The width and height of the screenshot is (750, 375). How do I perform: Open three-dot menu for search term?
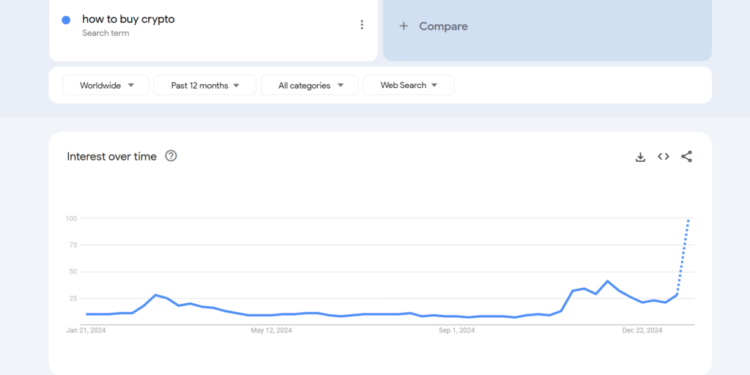point(362,25)
